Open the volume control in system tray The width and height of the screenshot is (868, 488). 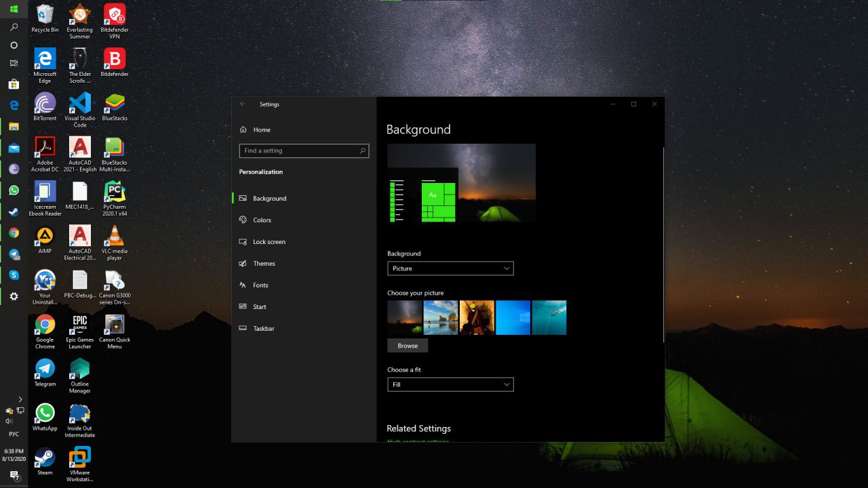pos(9,421)
